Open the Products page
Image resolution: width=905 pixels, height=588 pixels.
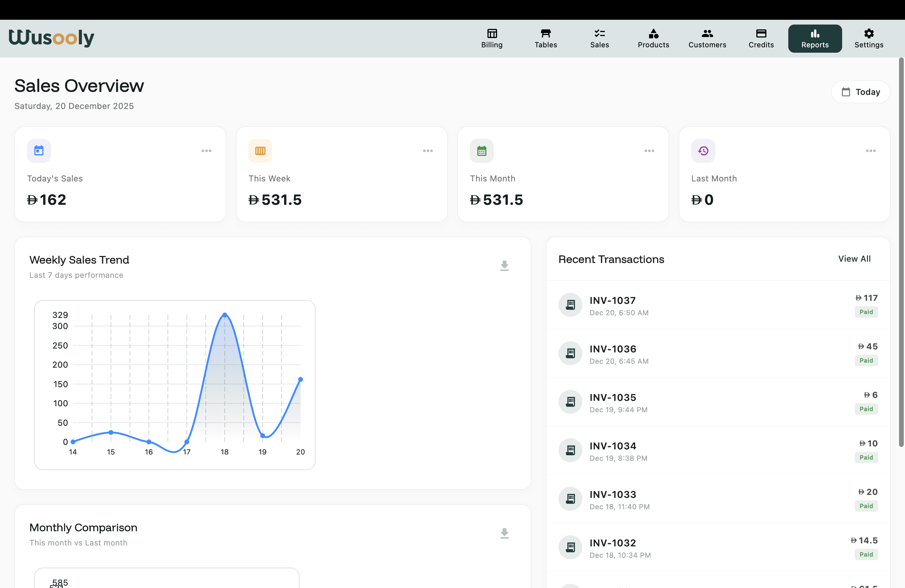(653, 38)
